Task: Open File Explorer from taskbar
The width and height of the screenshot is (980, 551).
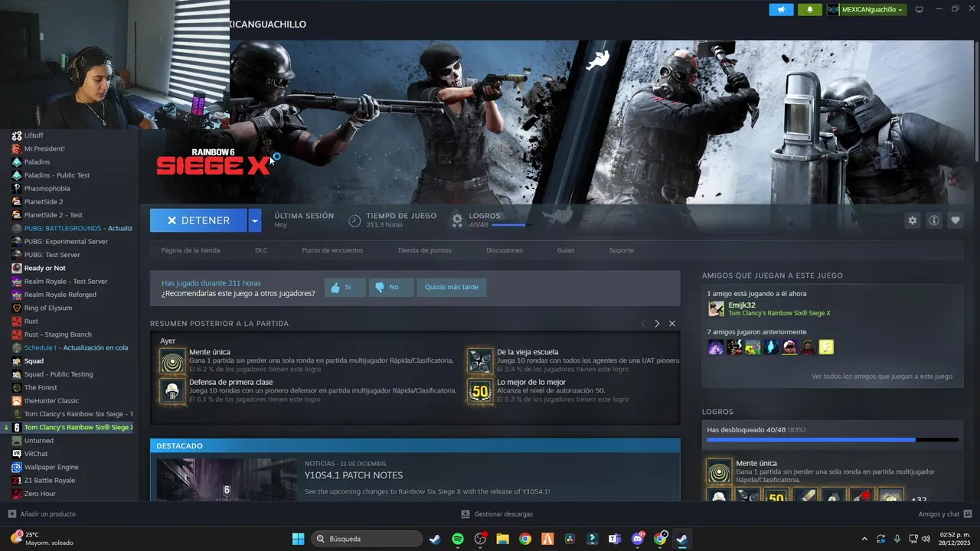Action: (502, 539)
